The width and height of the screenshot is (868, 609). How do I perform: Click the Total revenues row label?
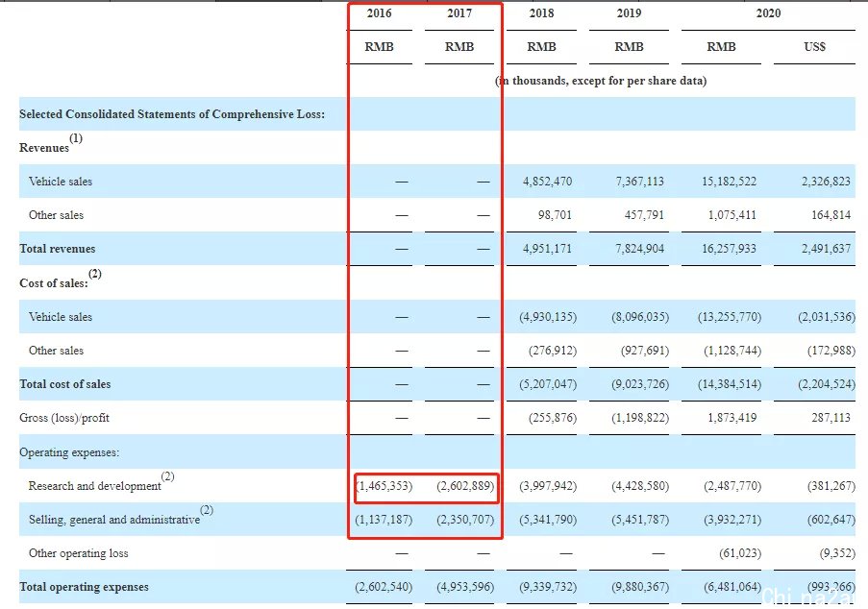point(57,249)
